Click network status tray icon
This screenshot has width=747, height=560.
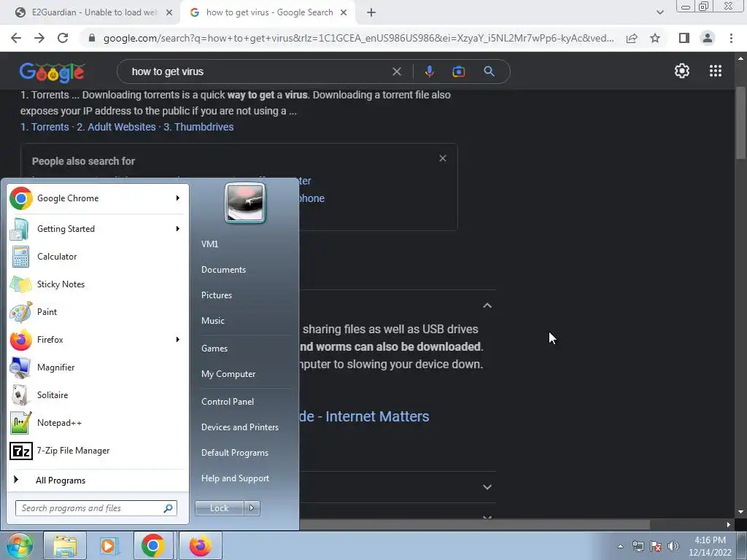click(x=638, y=546)
